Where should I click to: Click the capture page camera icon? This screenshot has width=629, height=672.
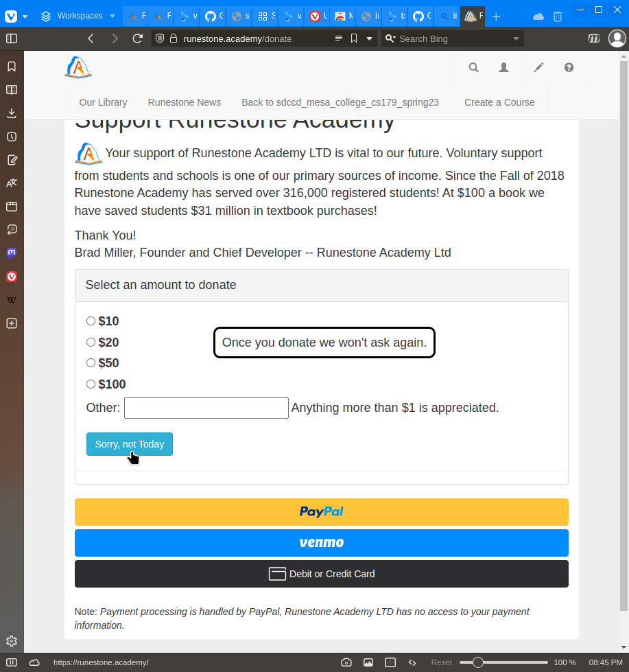click(346, 662)
